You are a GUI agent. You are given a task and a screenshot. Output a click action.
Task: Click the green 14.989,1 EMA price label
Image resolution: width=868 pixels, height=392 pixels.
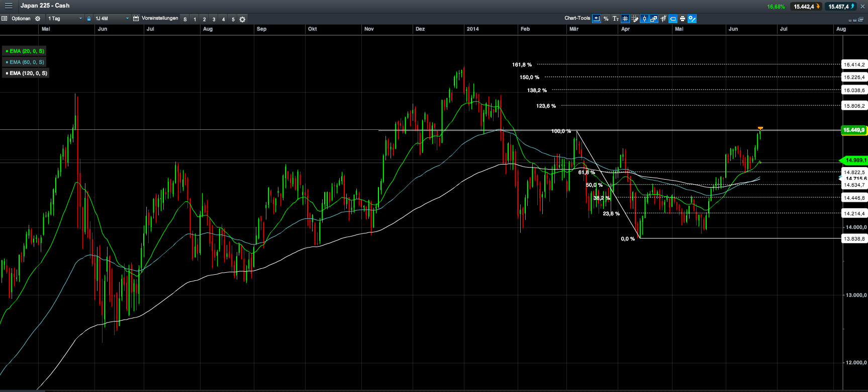tap(854, 160)
